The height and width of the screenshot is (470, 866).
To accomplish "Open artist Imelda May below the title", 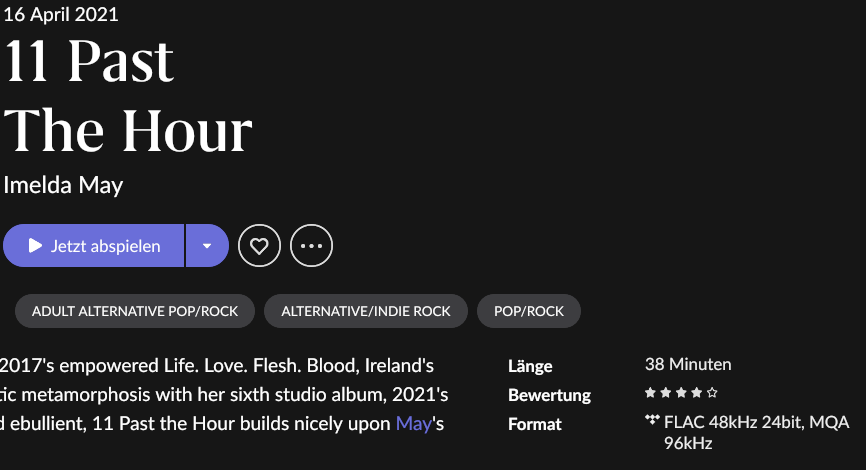I will tap(63, 185).
